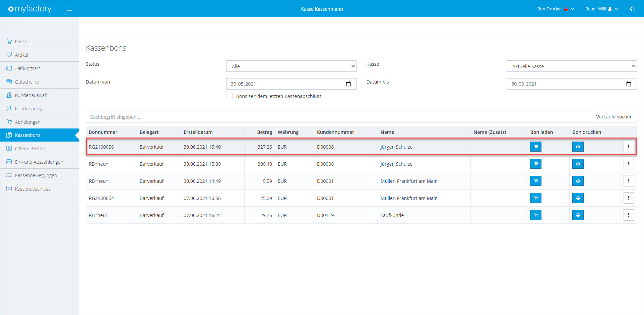Click amount 309,40 in the table
The image size is (644, 315).
(x=265, y=164)
